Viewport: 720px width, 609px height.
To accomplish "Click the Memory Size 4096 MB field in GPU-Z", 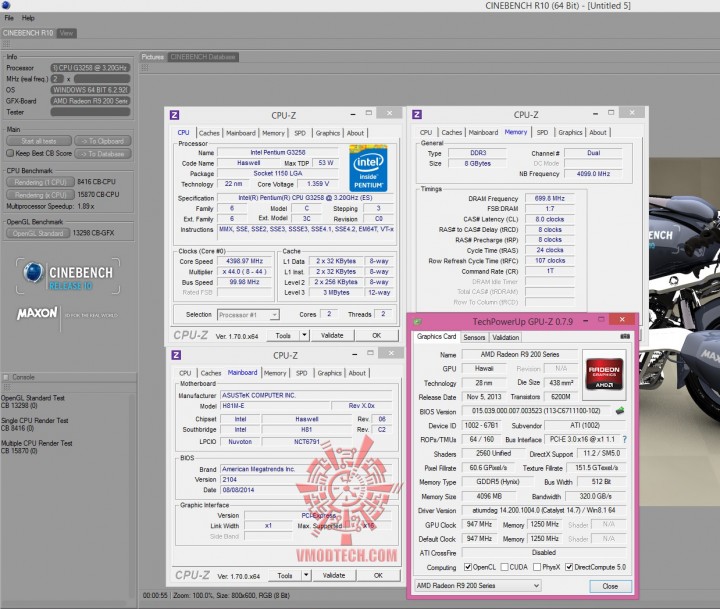I will tap(489, 496).
